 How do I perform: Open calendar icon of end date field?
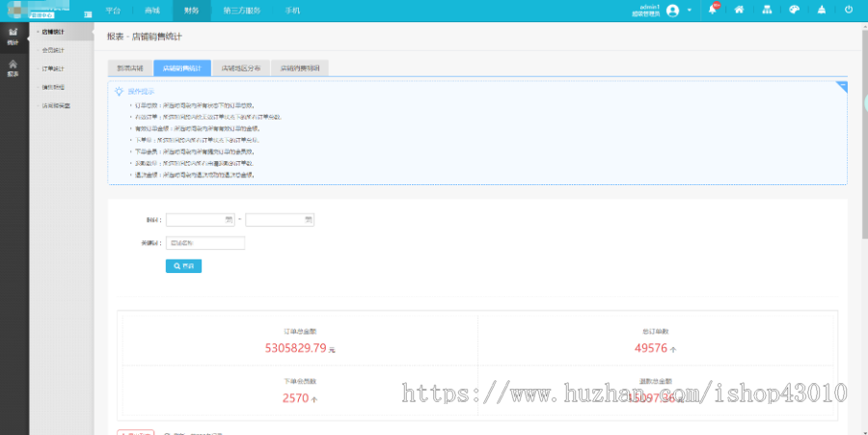pos(309,220)
